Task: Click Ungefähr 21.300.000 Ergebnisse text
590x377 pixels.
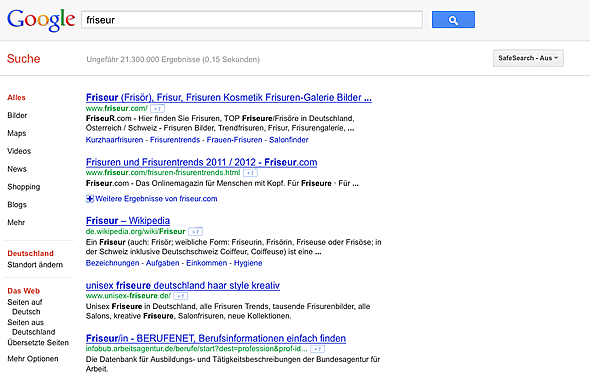Action: tap(173, 59)
